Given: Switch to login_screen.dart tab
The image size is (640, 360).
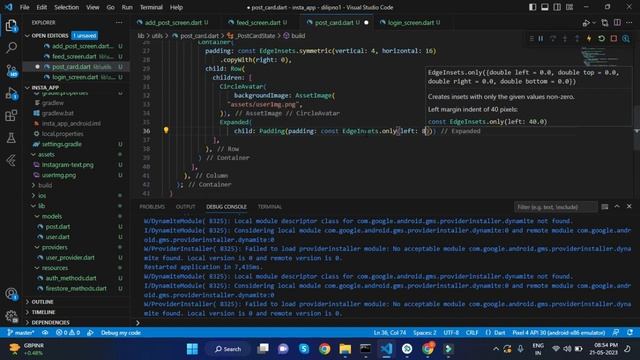Looking at the screenshot, I should [410, 22].
